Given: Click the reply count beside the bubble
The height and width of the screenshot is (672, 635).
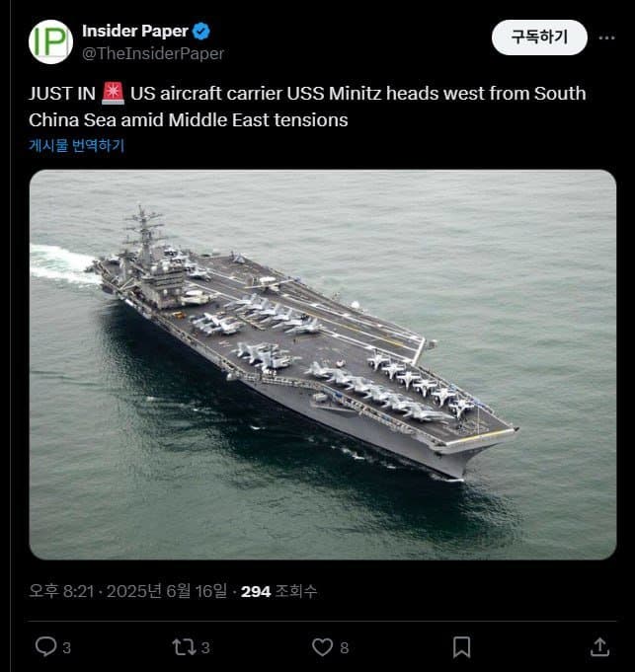Looking at the screenshot, I should (x=66, y=647).
